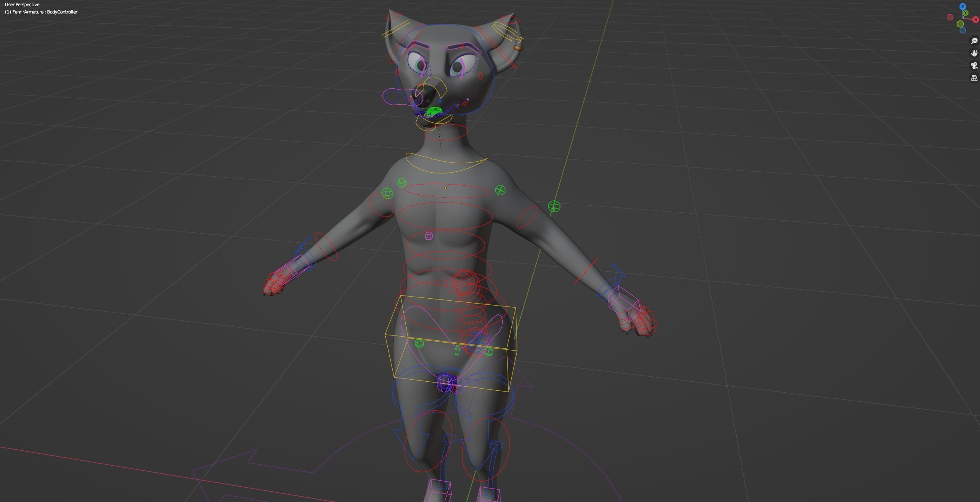980x502 pixels.
Task: Click the unlabeled negative Y green gizmo circle
Action: (960, 24)
